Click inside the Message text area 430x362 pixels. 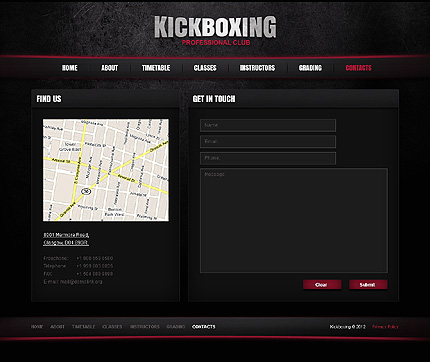coord(294,221)
